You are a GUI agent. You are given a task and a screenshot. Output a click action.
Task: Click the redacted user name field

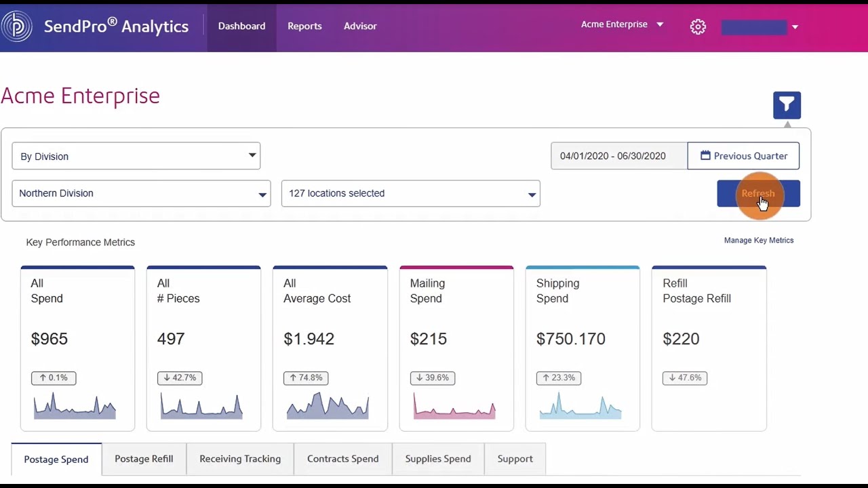[754, 27]
